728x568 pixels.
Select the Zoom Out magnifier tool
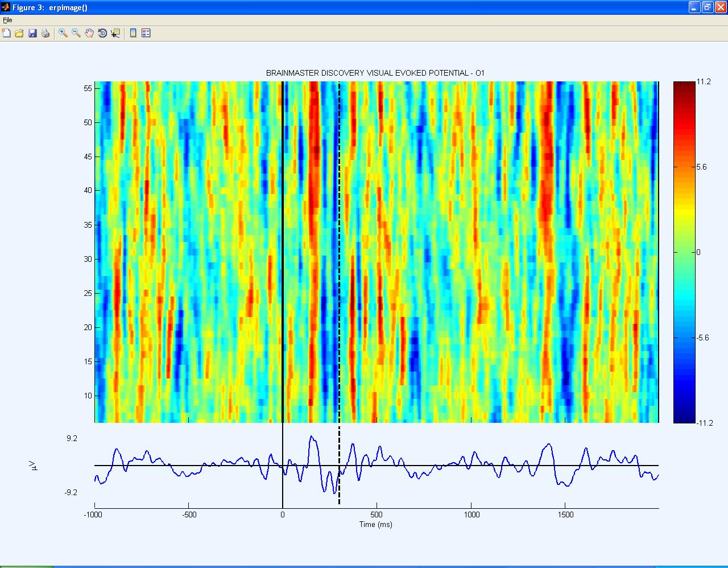[x=76, y=34]
